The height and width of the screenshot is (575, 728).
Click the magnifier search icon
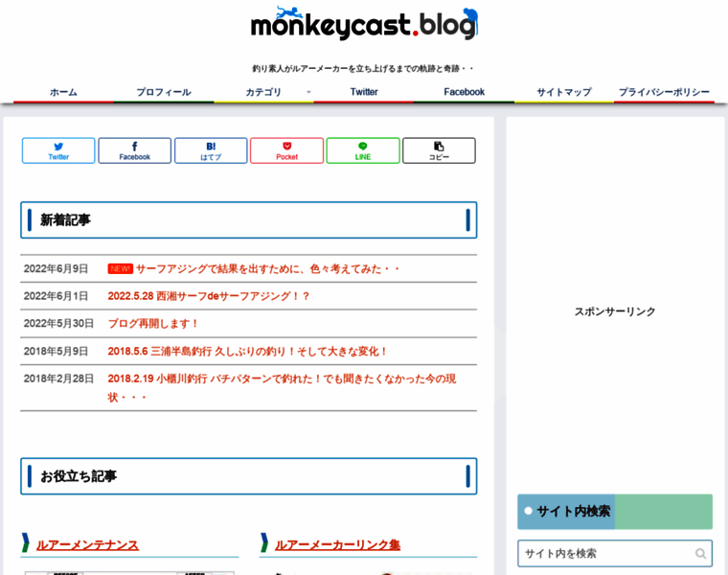700,553
